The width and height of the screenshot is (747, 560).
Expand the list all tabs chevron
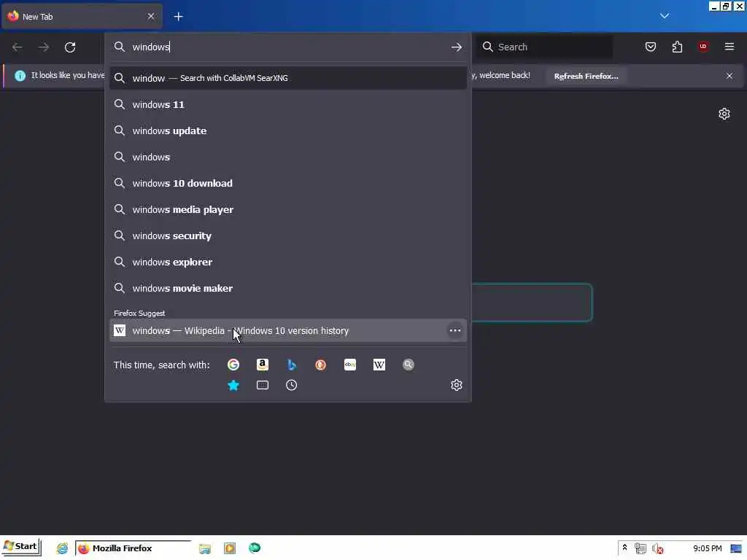(665, 16)
